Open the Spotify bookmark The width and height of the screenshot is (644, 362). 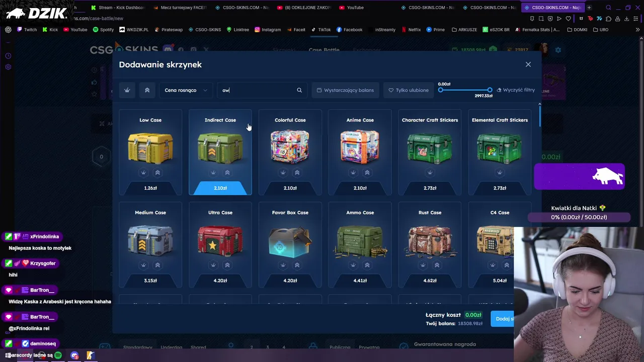click(x=103, y=30)
